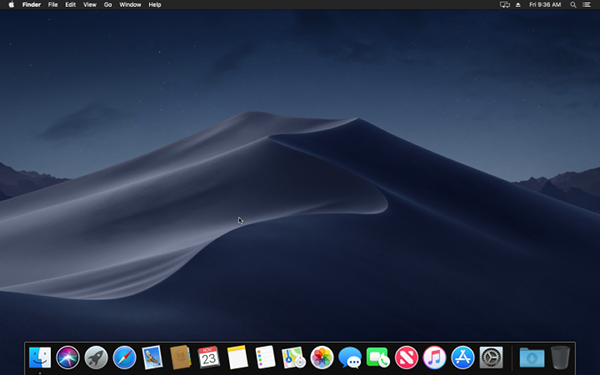
Task: Open the Help menu
Action: [155, 5]
